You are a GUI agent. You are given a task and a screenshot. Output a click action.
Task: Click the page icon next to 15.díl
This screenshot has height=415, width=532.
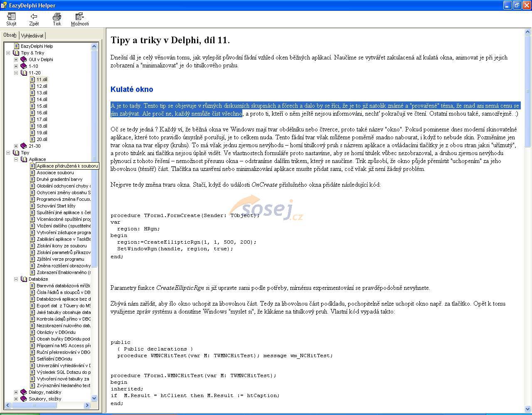click(x=32, y=106)
